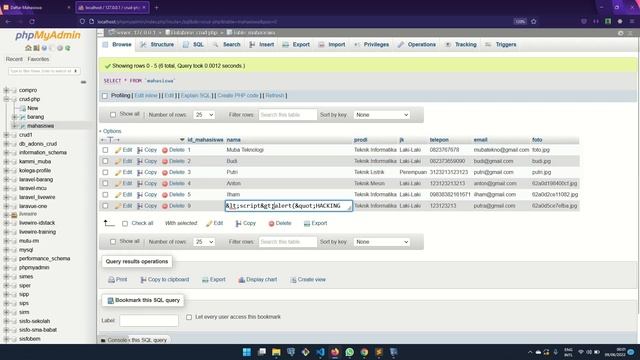Open Chrome from the taskbar
Screen dimensions: 640x360
(x=364, y=352)
